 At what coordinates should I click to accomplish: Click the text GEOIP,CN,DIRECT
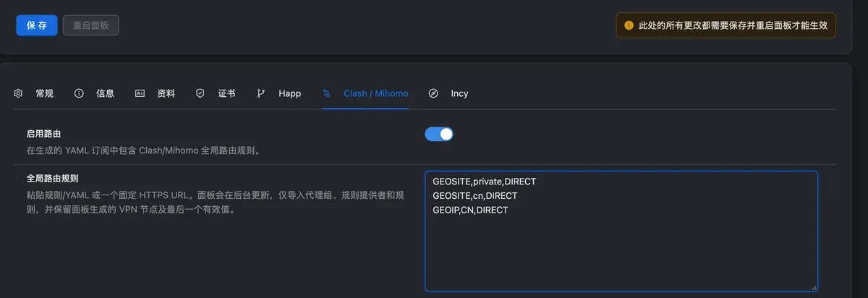(470, 210)
